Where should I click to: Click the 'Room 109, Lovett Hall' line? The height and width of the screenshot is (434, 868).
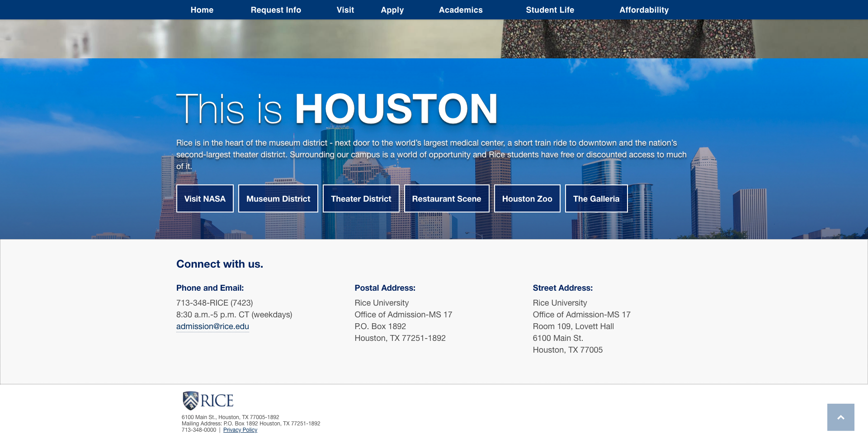(573, 326)
